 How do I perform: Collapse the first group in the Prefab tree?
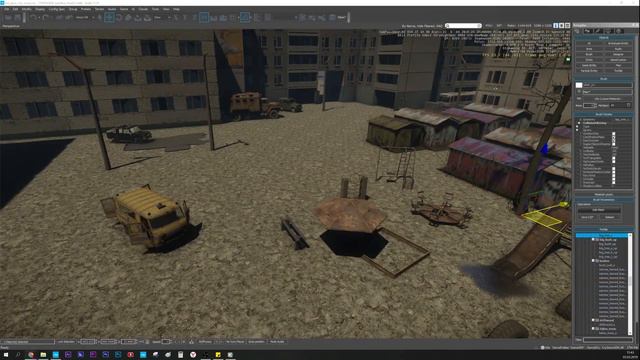(593, 240)
